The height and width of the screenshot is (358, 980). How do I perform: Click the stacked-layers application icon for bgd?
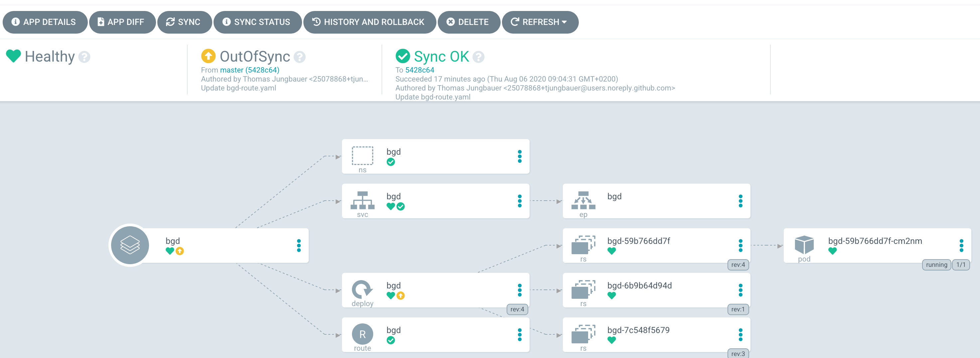pyautogui.click(x=129, y=245)
